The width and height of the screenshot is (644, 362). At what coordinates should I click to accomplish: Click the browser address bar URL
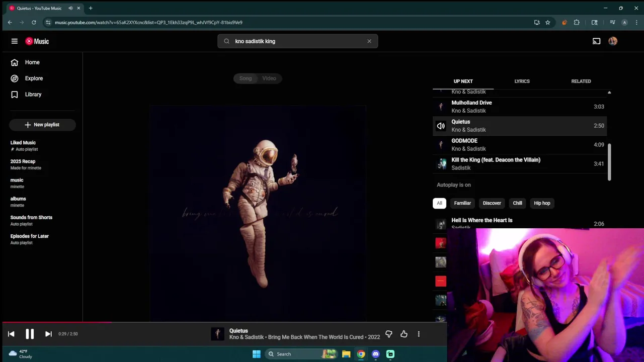[x=148, y=22]
